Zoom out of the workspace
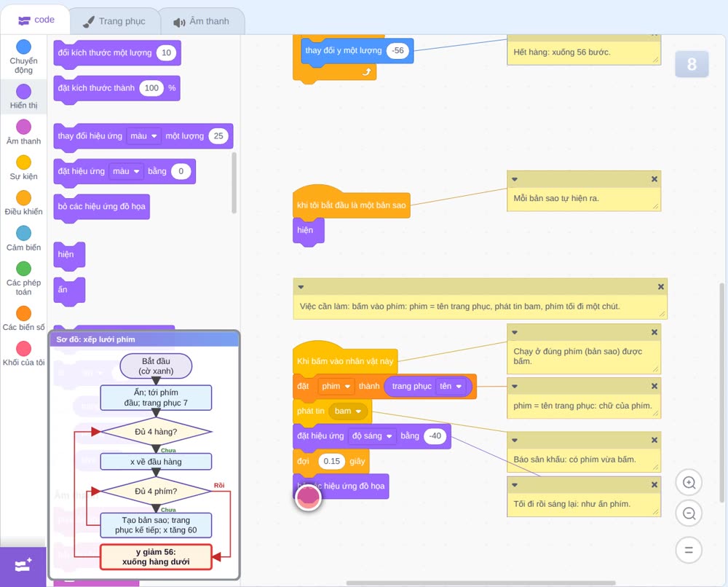This screenshot has width=728, height=587. point(689,513)
